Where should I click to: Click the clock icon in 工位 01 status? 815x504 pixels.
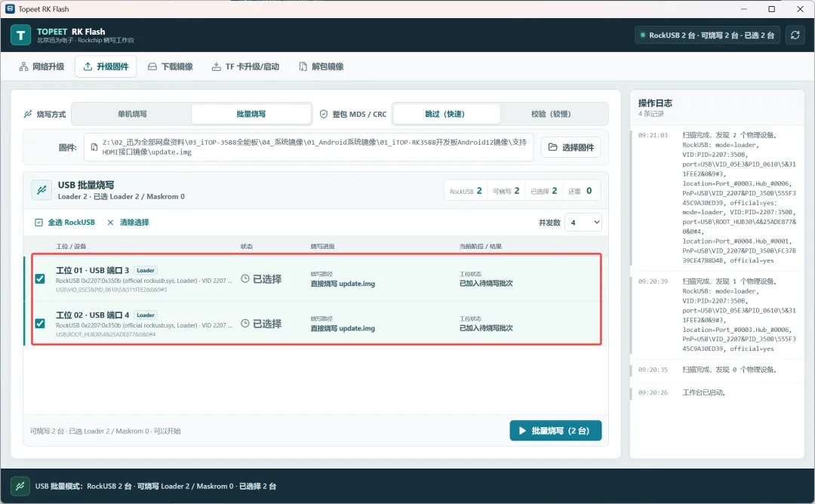[245, 278]
